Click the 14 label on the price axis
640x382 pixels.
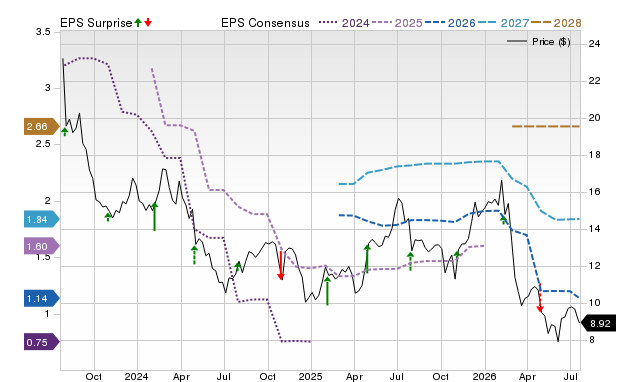(x=594, y=229)
